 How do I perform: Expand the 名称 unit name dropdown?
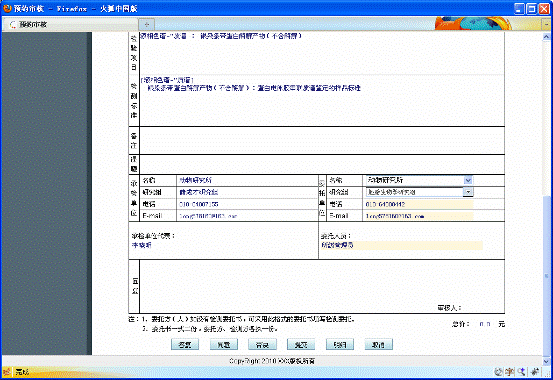468,180
